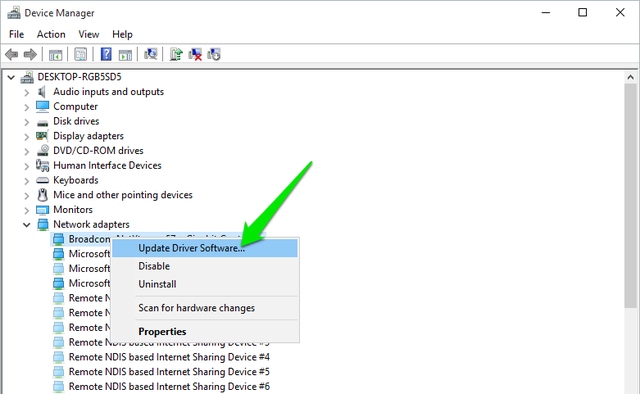
Task: Collapse the Network adapters node
Action: (x=27, y=225)
